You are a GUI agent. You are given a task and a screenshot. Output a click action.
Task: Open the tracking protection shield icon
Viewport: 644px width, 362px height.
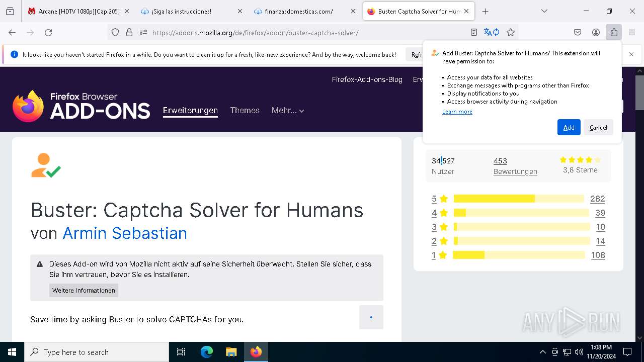(x=115, y=33)
